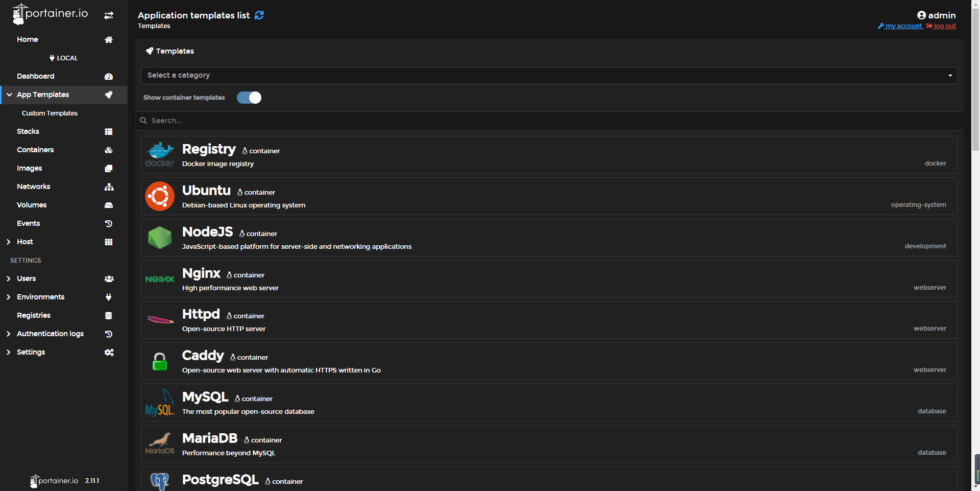
Task: Collapse the App Templates chevron
Action: [9, 95]
